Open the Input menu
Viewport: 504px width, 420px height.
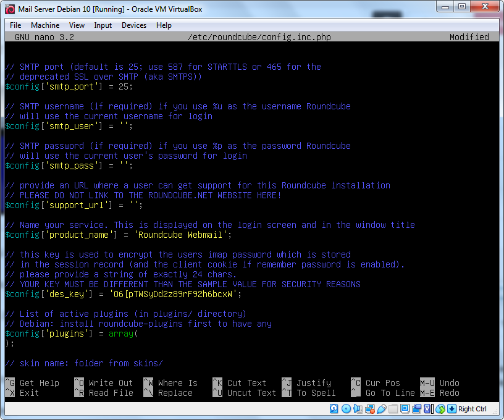point(103,25)
